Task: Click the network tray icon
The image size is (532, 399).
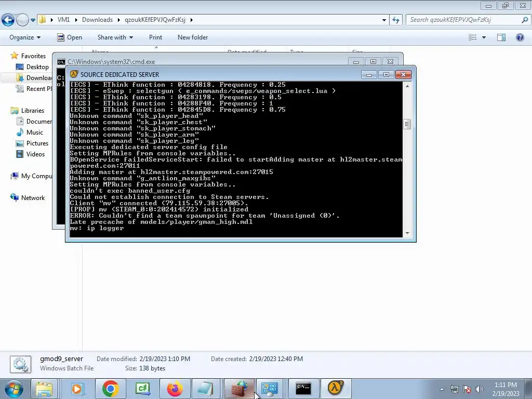Action: tap(454, 389)
